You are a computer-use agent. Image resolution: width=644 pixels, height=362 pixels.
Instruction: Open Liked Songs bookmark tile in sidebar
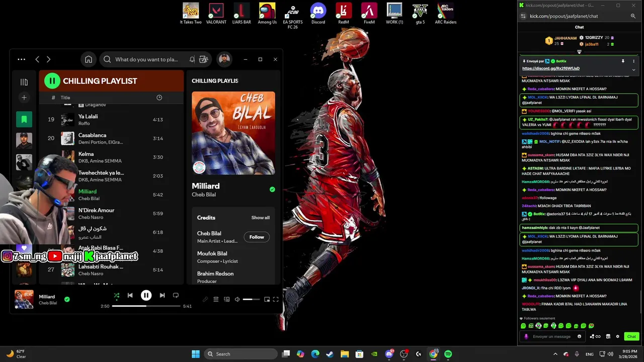click(x=24, y=119)
